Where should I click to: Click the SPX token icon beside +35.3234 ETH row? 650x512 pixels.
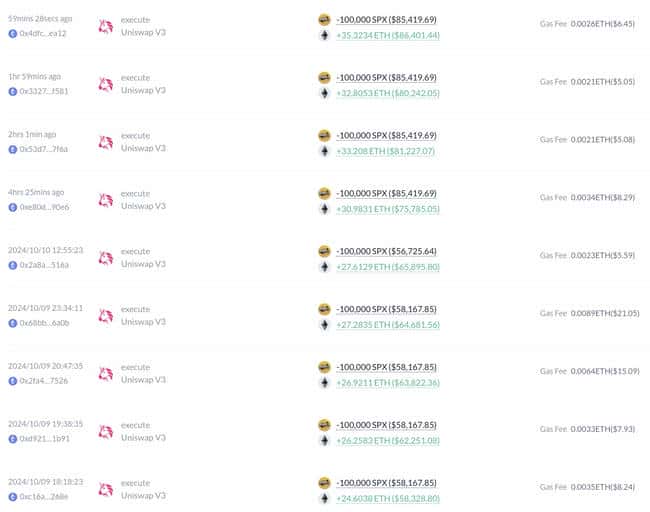point(323,19)
